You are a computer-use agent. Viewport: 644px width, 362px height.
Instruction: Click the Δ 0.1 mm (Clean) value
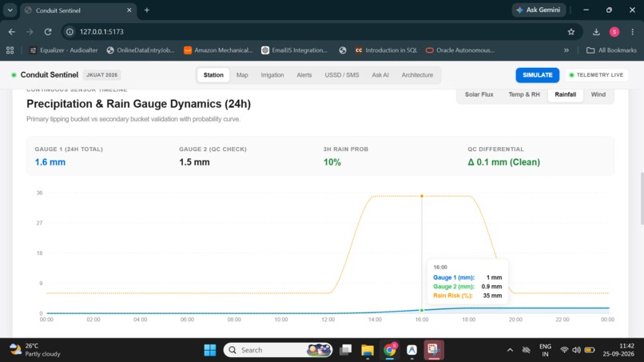(503, 162)
